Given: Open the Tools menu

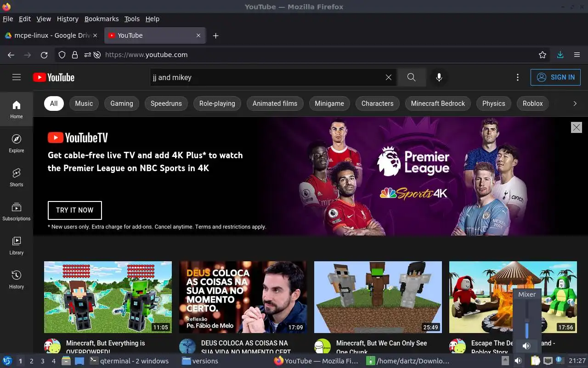Looking at the screenshot, I should [132, 19].
